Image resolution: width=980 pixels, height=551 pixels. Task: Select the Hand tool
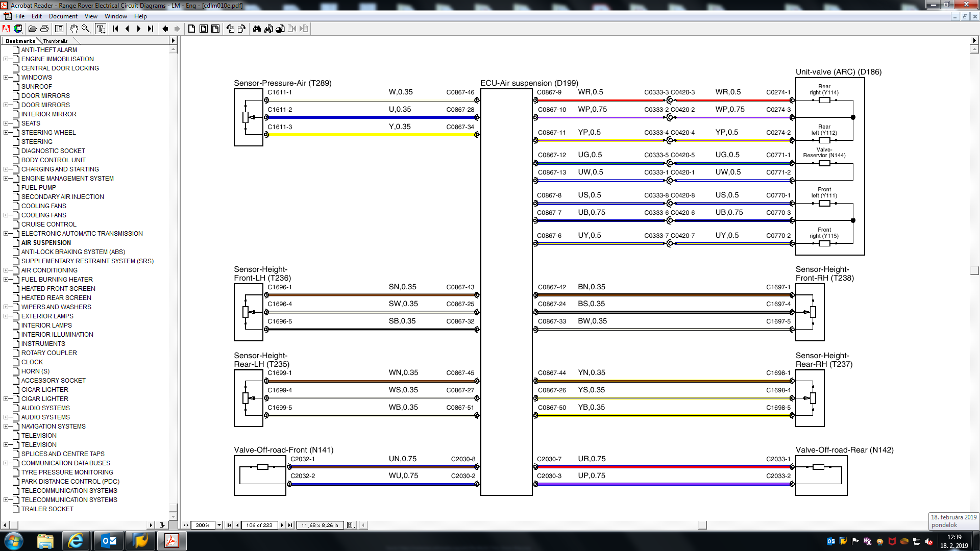(74, 29)
